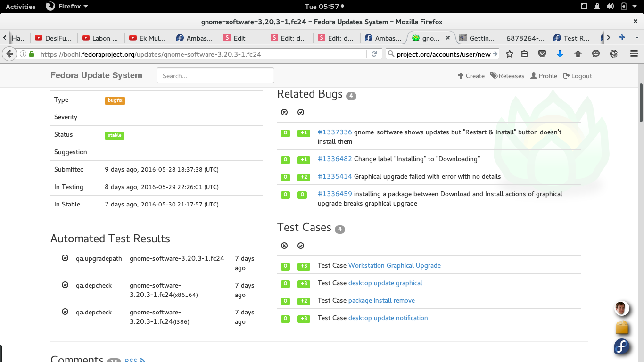Click the Fedora logo icon at bottom right

622,346
